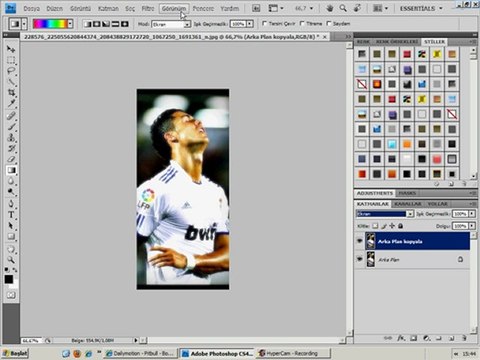This screenshot has width=480, height=360.
Task: Select the Lasso tool
Action: [11, 71]
